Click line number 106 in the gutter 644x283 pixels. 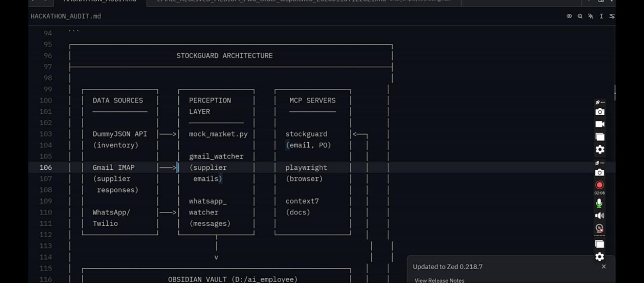(x=45, y=167)
